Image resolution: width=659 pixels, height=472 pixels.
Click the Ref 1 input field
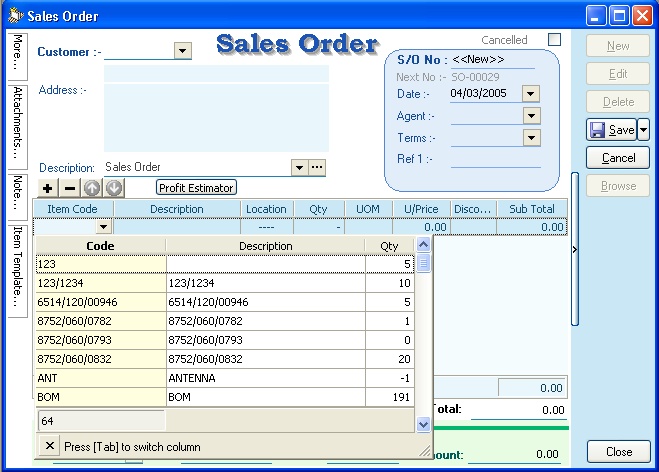(495, 159)
